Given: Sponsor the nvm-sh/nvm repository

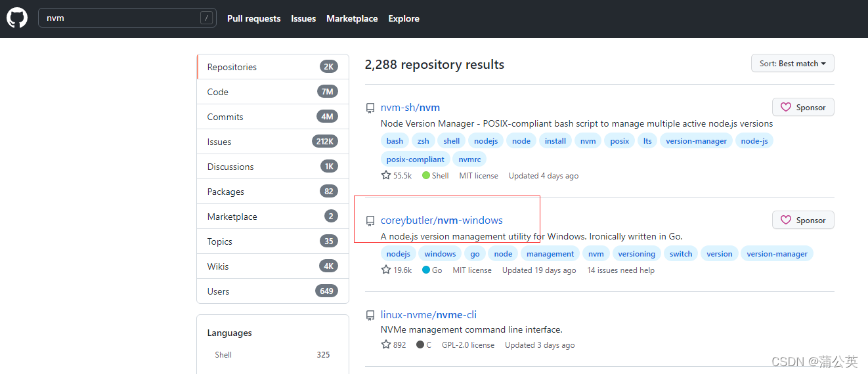Looking at the screenshot, I should click(803, 108).
